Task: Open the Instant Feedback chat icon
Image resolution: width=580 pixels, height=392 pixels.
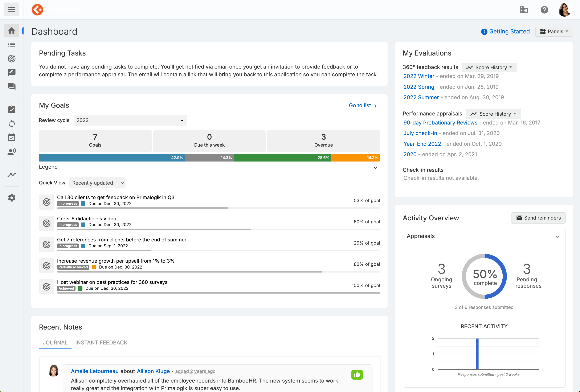Action: (x=12, y=86)
